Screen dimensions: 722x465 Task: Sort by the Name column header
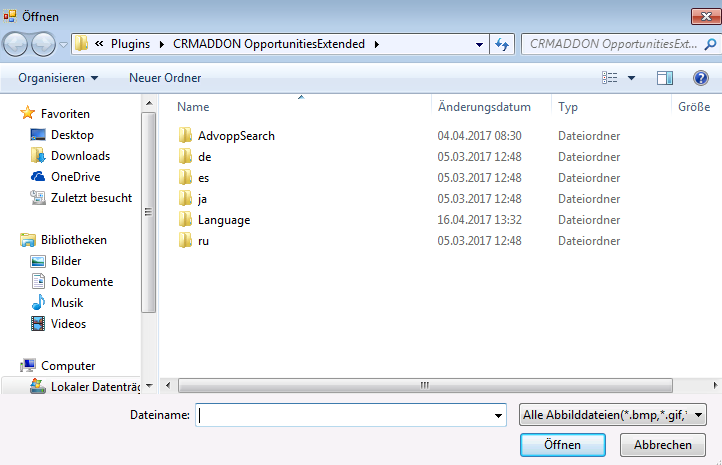click(193, 106)
